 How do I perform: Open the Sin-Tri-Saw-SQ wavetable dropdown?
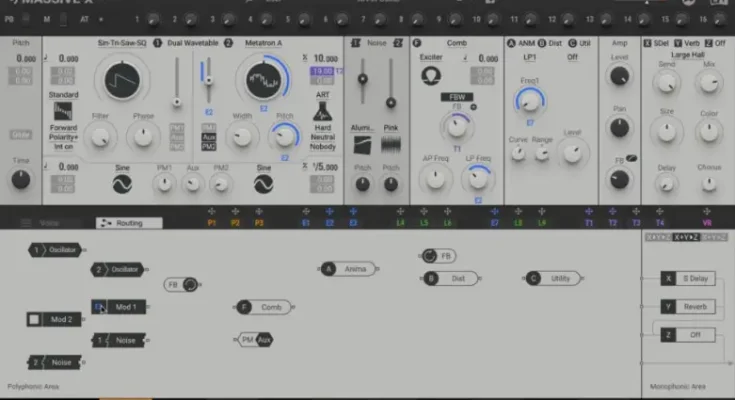[x=123, y=43]
